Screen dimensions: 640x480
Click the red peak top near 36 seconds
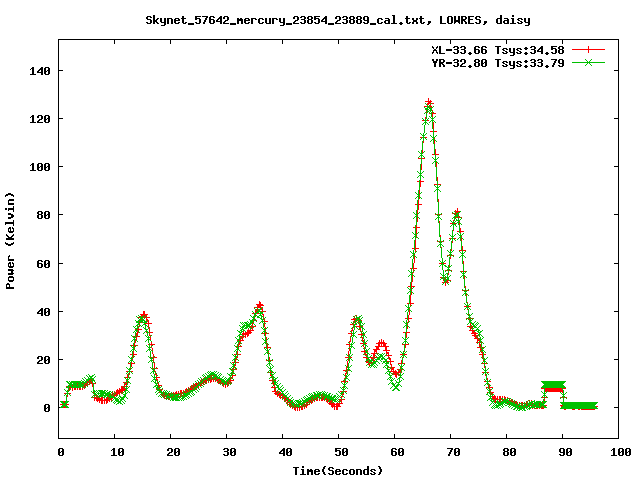pos(260,305)
